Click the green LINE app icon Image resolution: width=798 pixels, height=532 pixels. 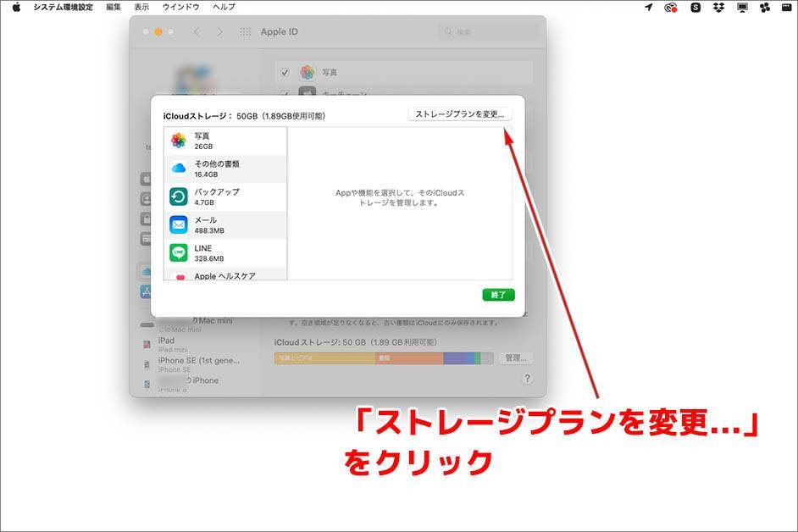(x=179, y=252)
